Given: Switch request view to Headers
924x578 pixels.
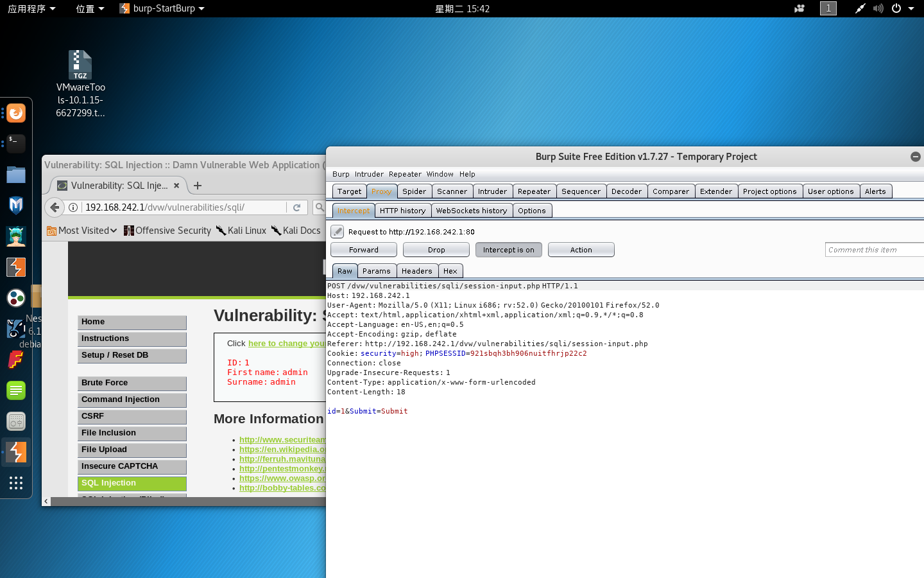Looking at the screenshot, I should tap(417, 271).
